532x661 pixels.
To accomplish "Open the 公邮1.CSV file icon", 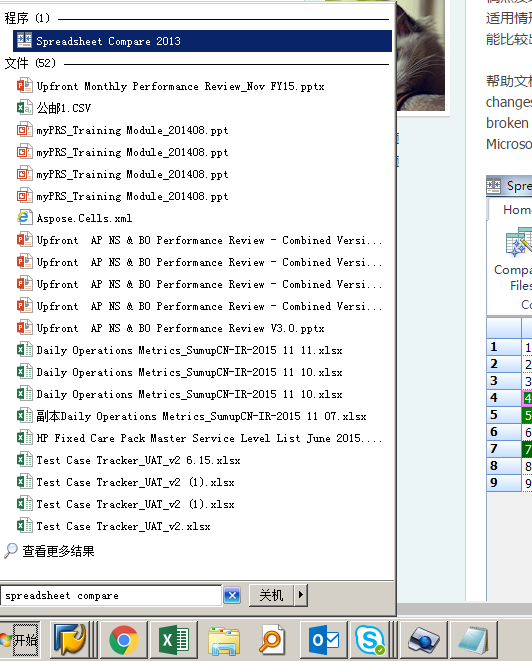I will 24,107.
